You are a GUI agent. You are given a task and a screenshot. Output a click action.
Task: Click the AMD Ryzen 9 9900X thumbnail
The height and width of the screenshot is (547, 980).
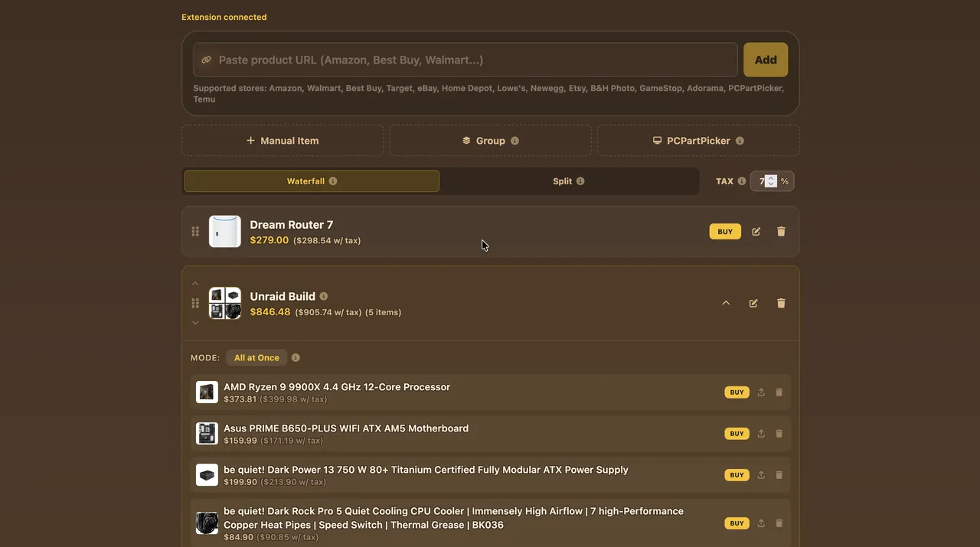pyautogui.click(x=207, y=392)
